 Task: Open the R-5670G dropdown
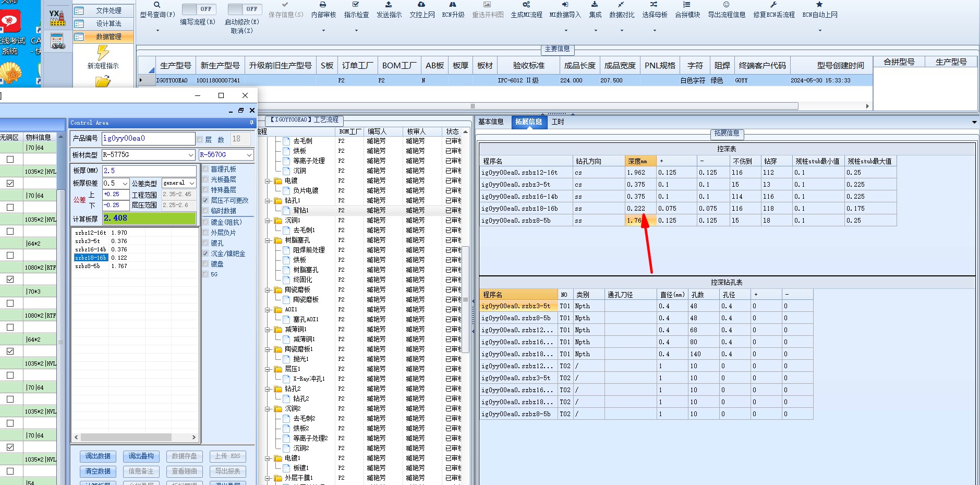click(249, 155)
